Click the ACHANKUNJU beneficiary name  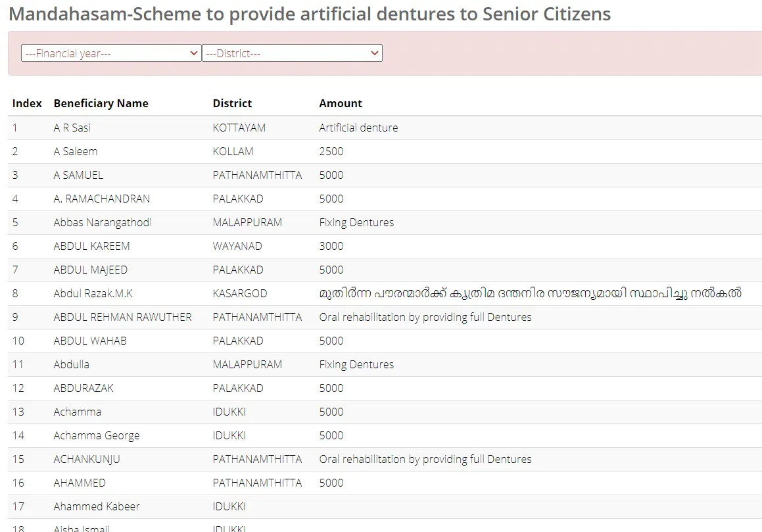pos(87,459)
